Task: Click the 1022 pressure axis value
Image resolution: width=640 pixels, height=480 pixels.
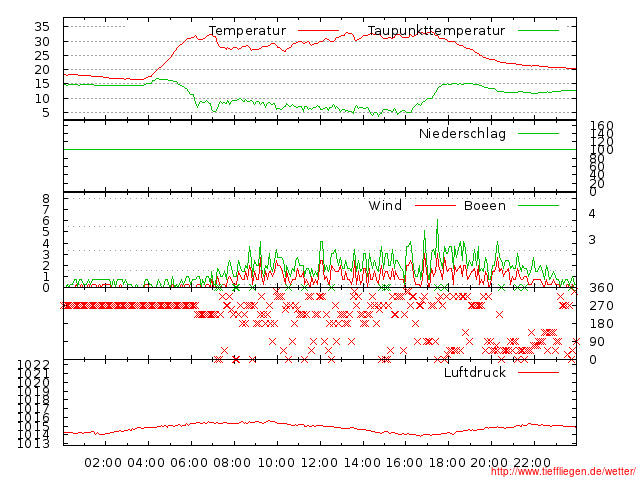Action: tap(34, 364)
